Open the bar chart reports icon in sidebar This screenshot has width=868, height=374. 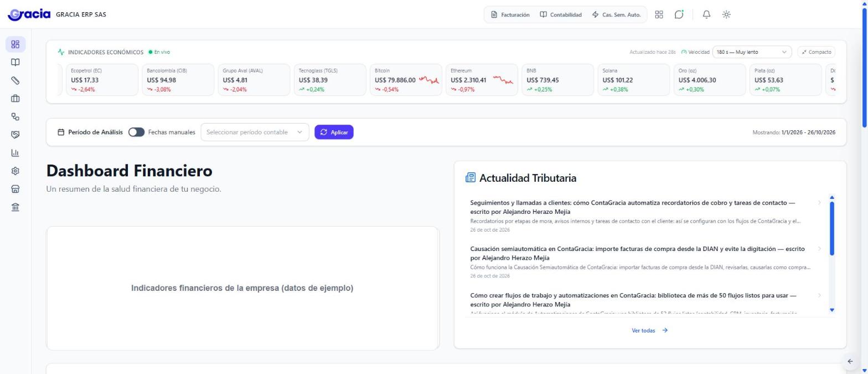15,153
